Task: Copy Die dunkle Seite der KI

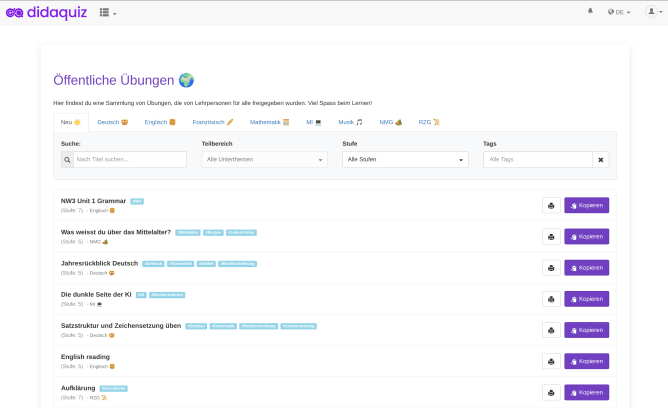Action: (x=587, y=299)
